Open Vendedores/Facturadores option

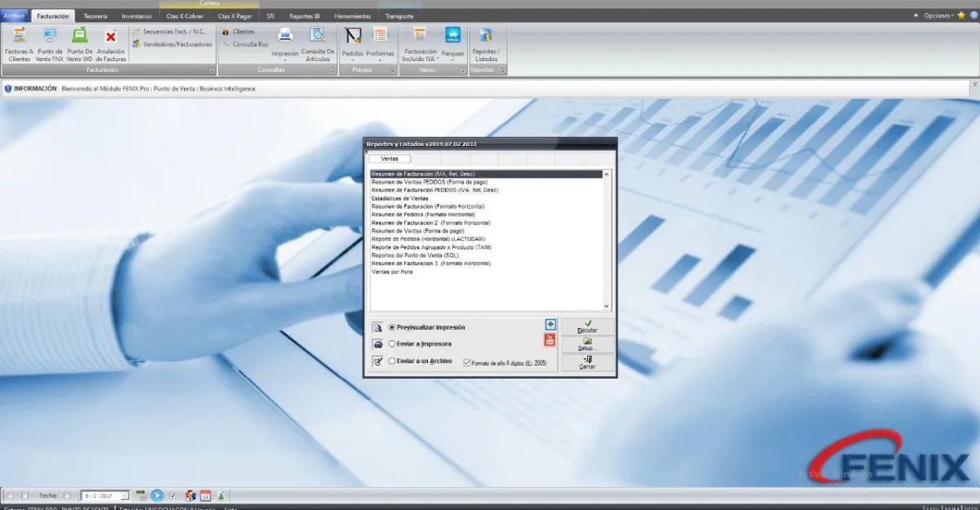coord(171,44)
